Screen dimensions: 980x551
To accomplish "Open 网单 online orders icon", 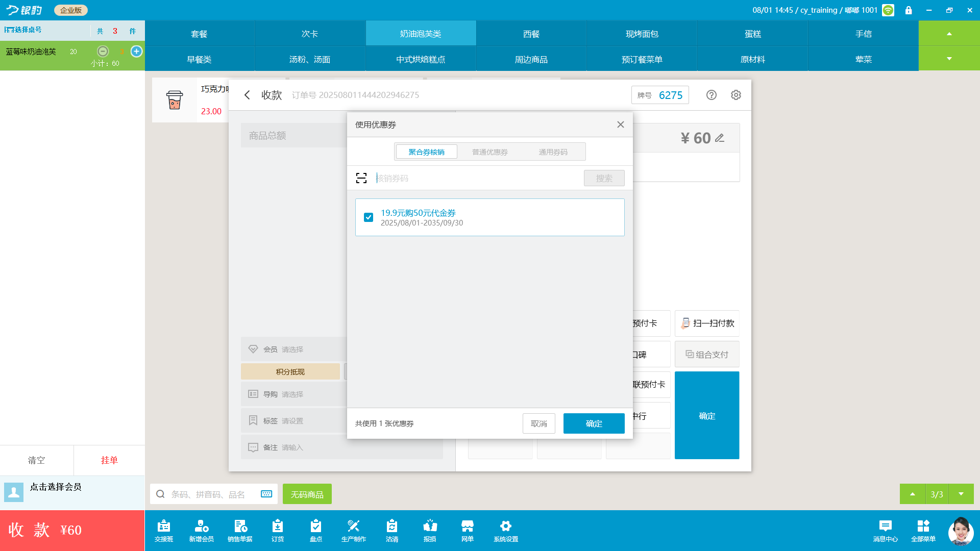I will coord(468,531).
